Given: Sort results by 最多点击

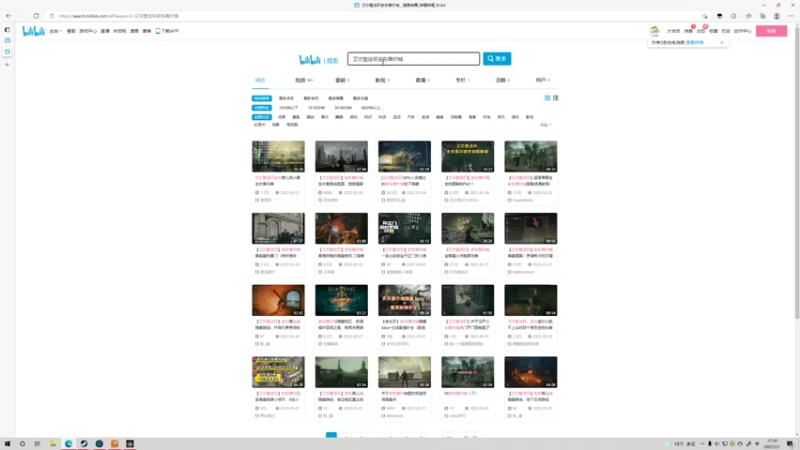Looking at the screenshot, I should 286,98.
